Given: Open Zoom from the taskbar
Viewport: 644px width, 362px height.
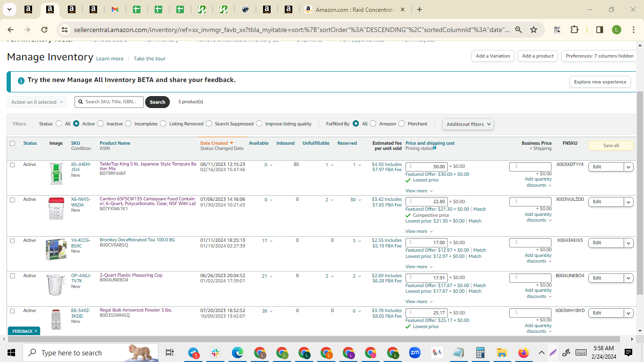Looking at the screenshot, I should 415,353.
